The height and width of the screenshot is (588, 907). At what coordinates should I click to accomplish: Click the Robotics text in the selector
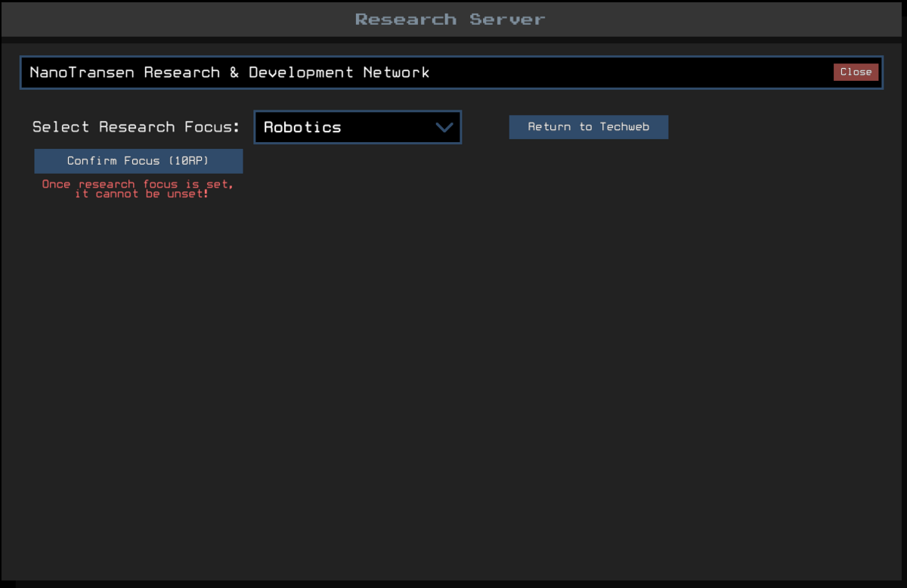pos(302,128)
